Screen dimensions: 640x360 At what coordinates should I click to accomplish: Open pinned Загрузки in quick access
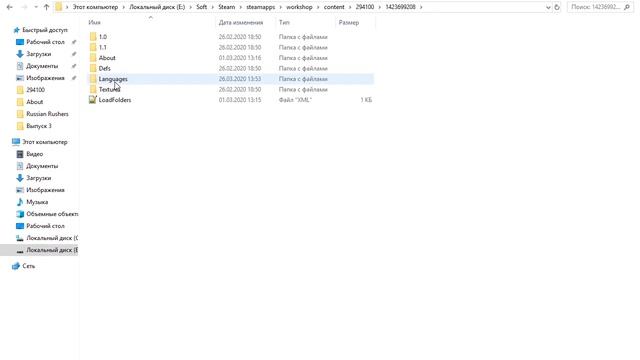pyautogui.click(x=39, y=54)
